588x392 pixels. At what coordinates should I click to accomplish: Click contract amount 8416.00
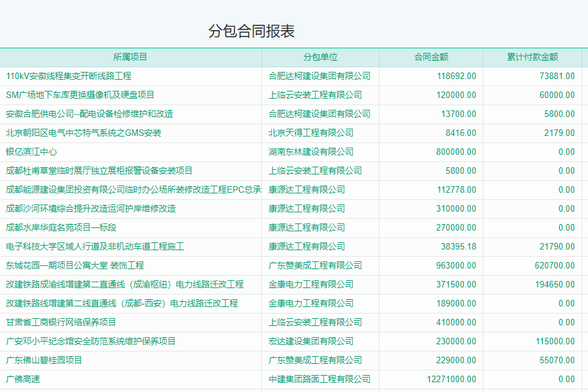(461, 133)
